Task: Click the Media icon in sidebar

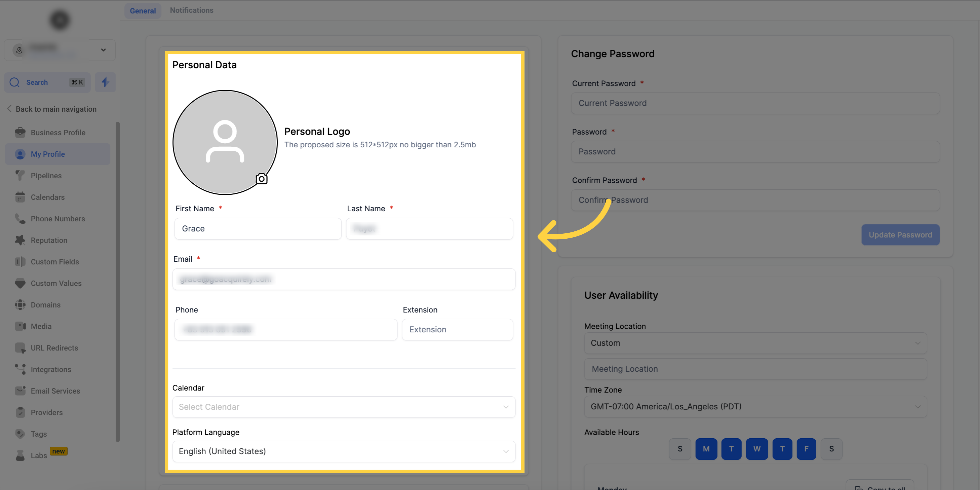Action: click(x=20, y=326)
